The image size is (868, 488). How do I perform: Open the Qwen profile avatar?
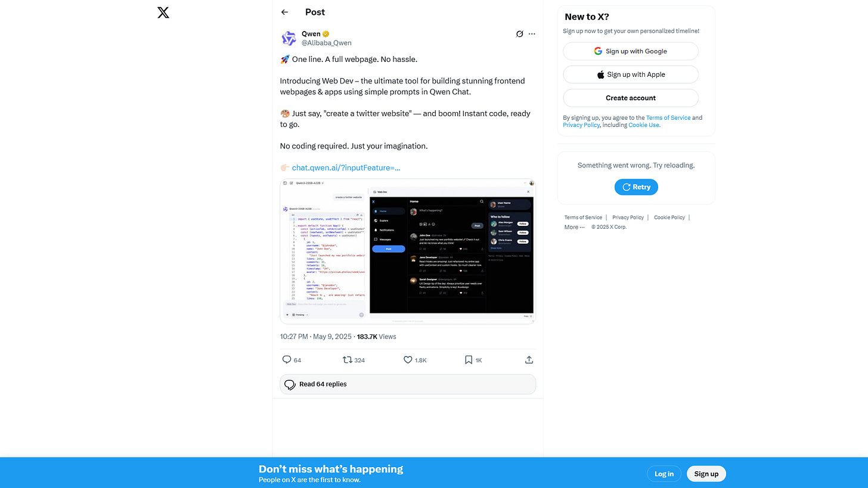(289, 39)
